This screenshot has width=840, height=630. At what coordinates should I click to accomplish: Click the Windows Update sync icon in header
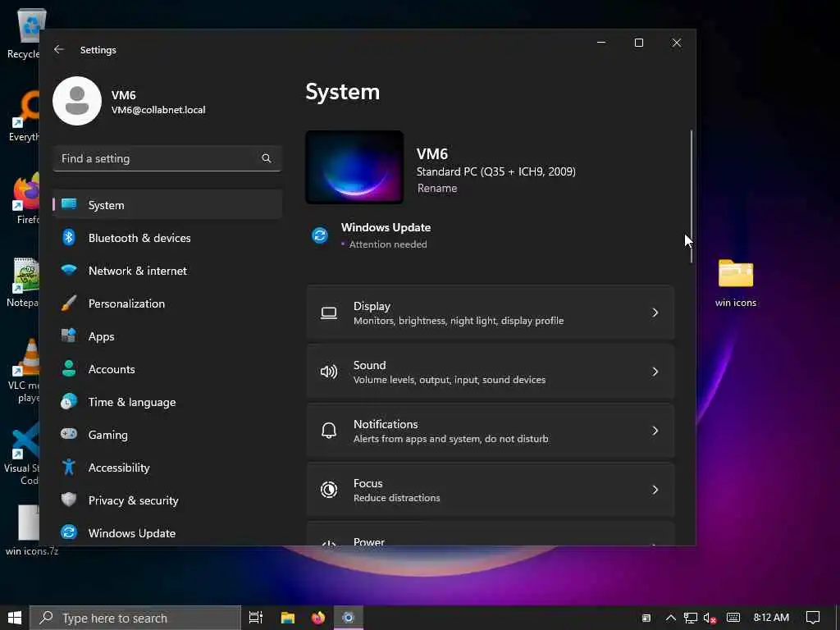320,235
